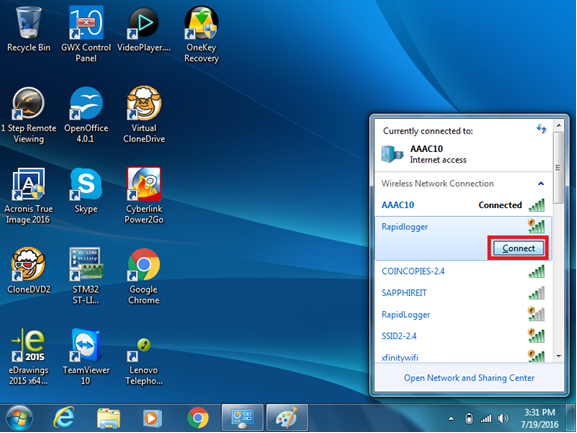
Task: Launch 1 Step Remote Viewing
Action: point(29,115)
